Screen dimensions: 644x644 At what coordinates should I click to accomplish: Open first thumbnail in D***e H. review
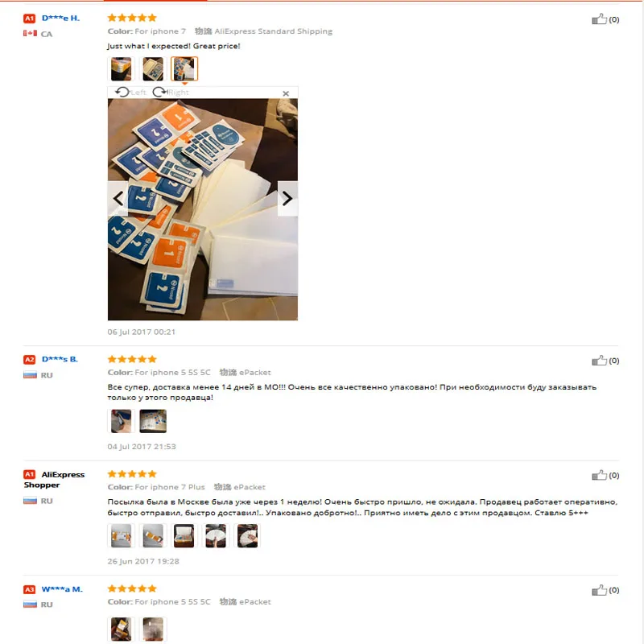(x=122, y=68)
